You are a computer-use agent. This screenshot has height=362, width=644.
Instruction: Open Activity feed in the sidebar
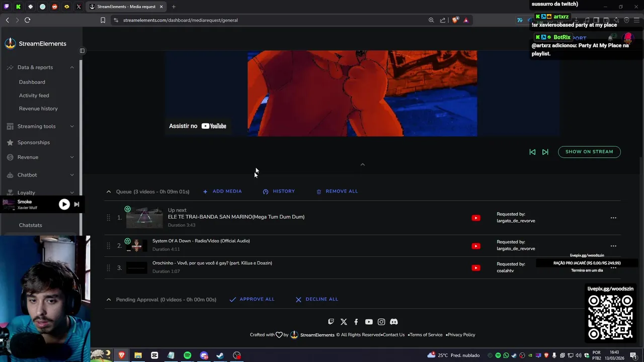pos(34,96)
